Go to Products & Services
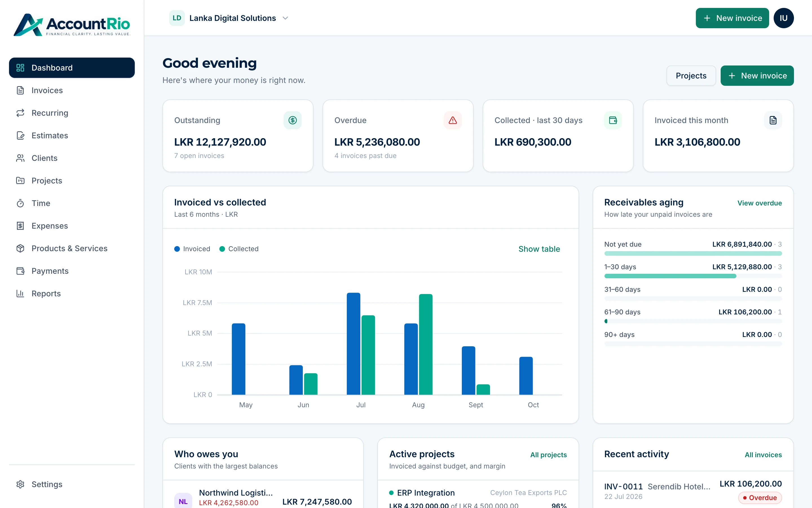812x508 pixels. [72, 248]
